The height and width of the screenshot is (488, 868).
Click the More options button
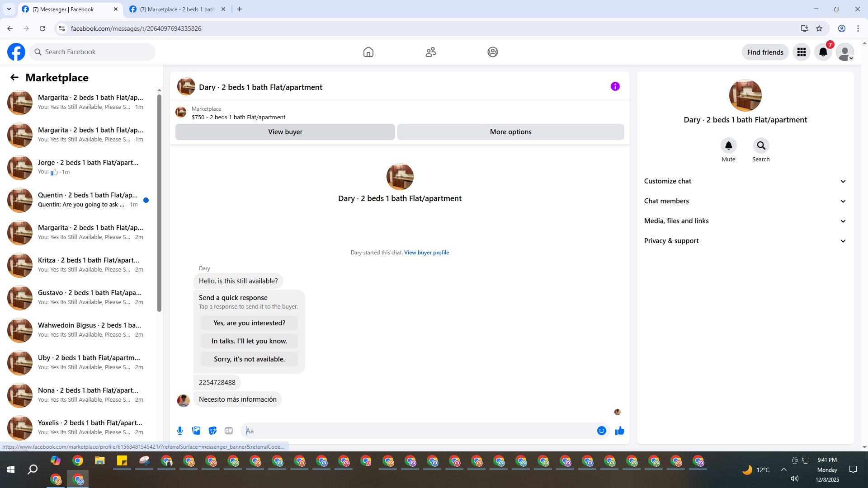point(511,132)
